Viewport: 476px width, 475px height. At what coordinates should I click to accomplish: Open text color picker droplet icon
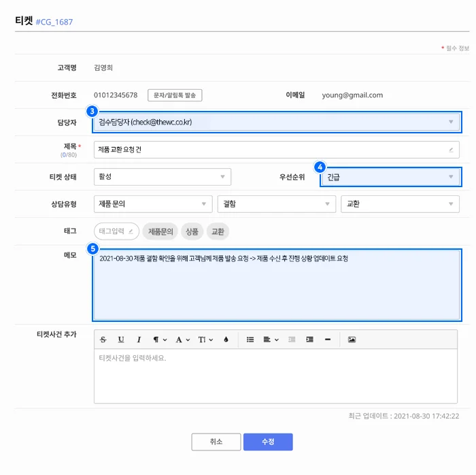(x=226, y=340)
